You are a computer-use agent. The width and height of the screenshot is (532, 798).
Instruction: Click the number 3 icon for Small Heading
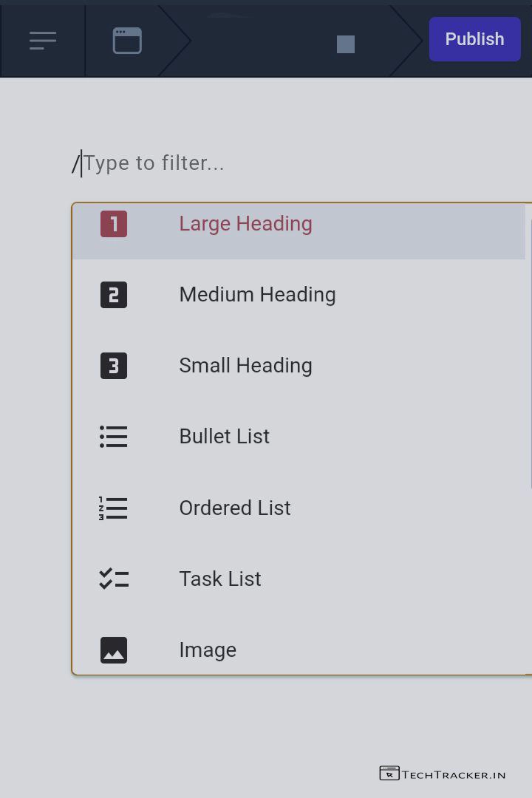[x=114, y=366]
